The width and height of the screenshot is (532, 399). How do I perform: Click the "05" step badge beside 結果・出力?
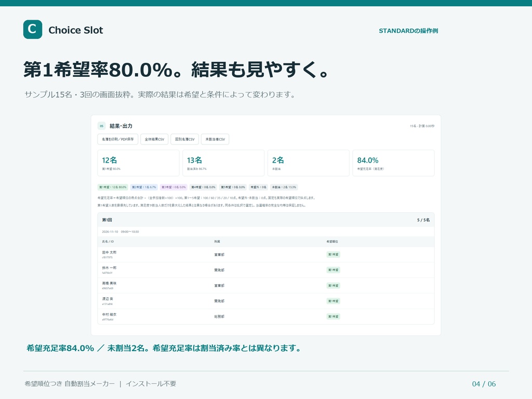tap(101, 126)
